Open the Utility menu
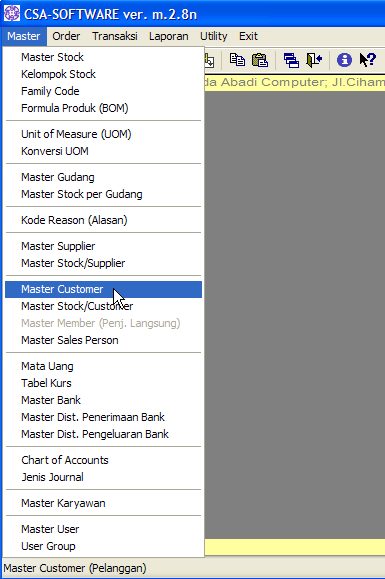385x579 pixels. click(x=214, y=36)
